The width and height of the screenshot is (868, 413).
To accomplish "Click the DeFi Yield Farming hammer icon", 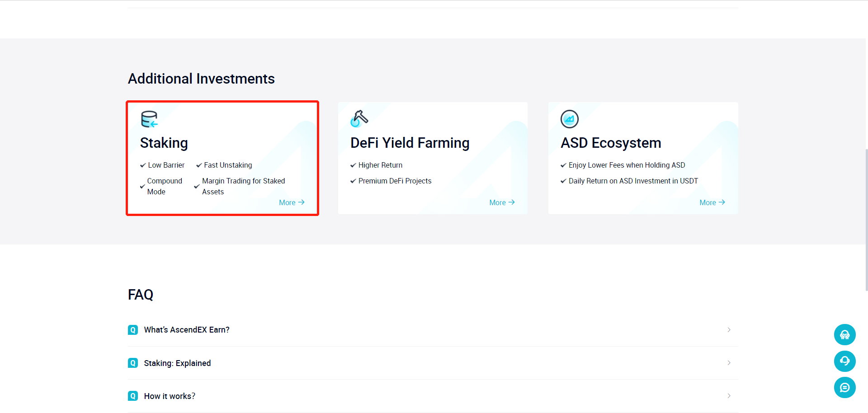I will [359, 119].
